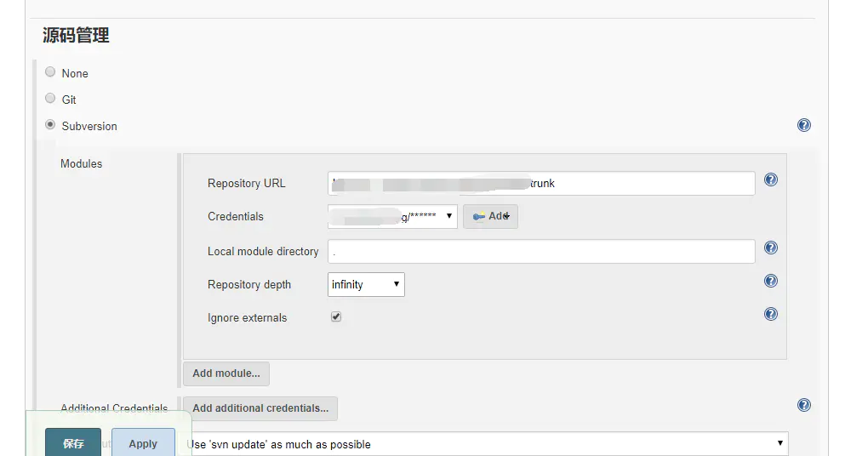
Task: Open help icon for Ignore externals
Action: (x=771, y=314)
